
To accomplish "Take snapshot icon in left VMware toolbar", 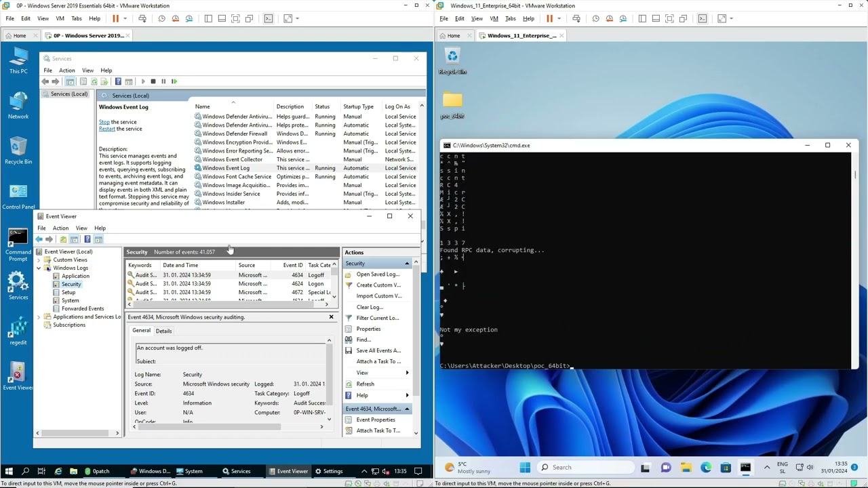I will pos(161,18).
